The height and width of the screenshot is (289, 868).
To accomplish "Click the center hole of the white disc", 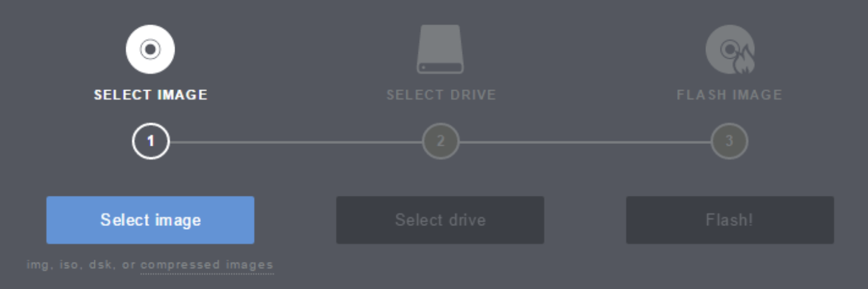I will coord(150,49).
